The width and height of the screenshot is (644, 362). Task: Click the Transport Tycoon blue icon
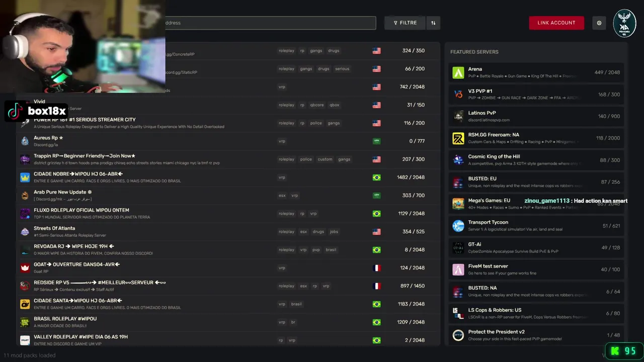(x=458, y=226)
